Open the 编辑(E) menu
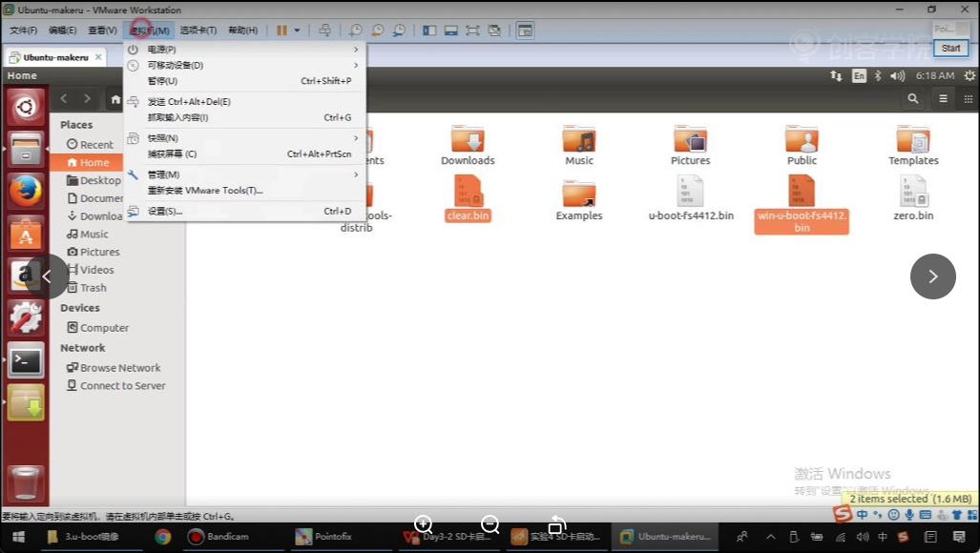 (x=62, y=30)
